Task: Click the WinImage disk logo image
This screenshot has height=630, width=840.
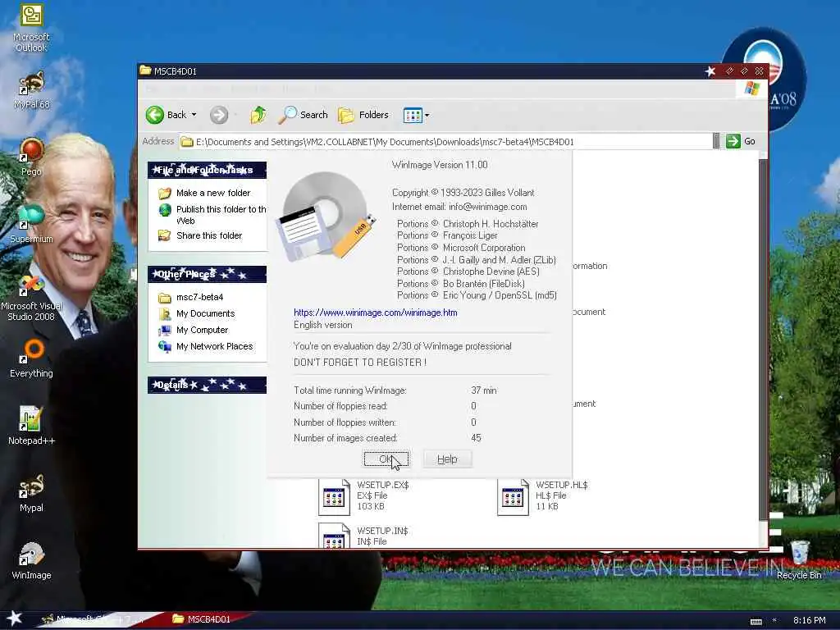Action: click(325, 216)
